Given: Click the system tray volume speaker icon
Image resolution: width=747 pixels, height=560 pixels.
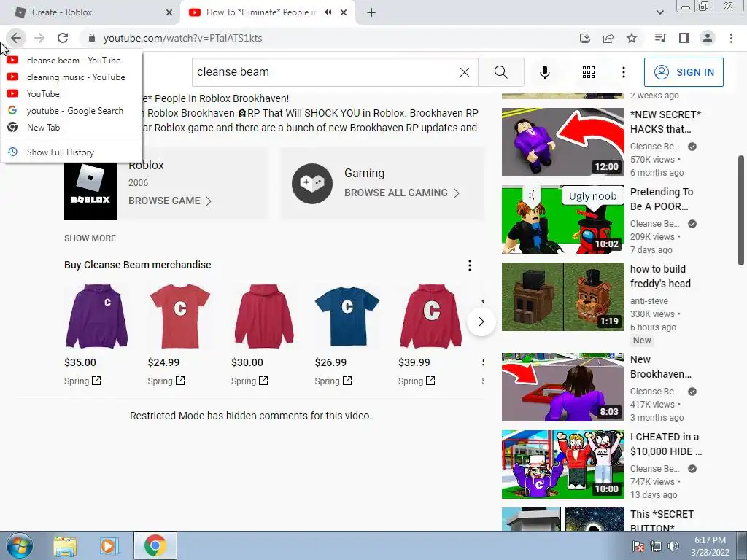Looking at the screenshot, I should 673,546.
